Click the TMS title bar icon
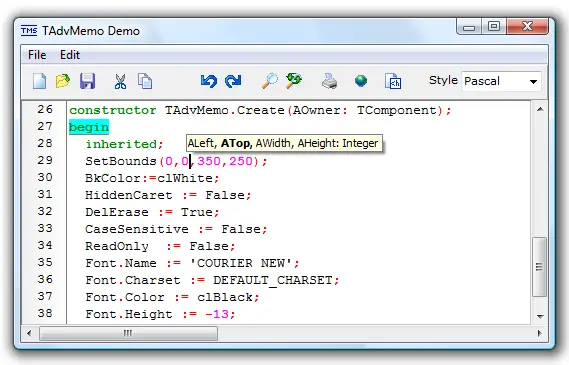This screenshot has height=365, width=569. click(29, 30)
